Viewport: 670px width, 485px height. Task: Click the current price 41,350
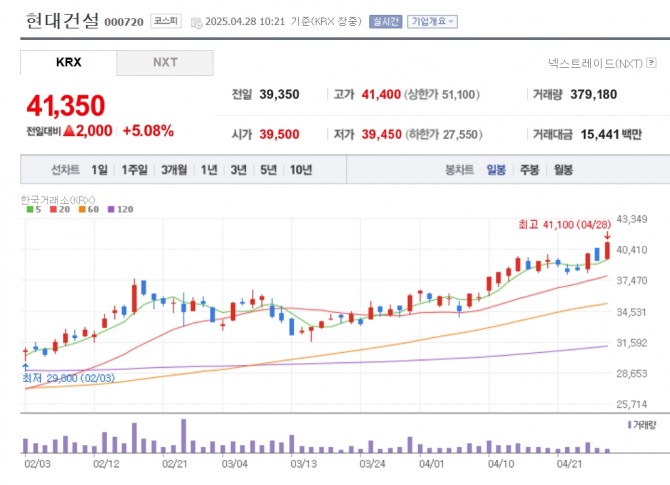coord(66,106)
